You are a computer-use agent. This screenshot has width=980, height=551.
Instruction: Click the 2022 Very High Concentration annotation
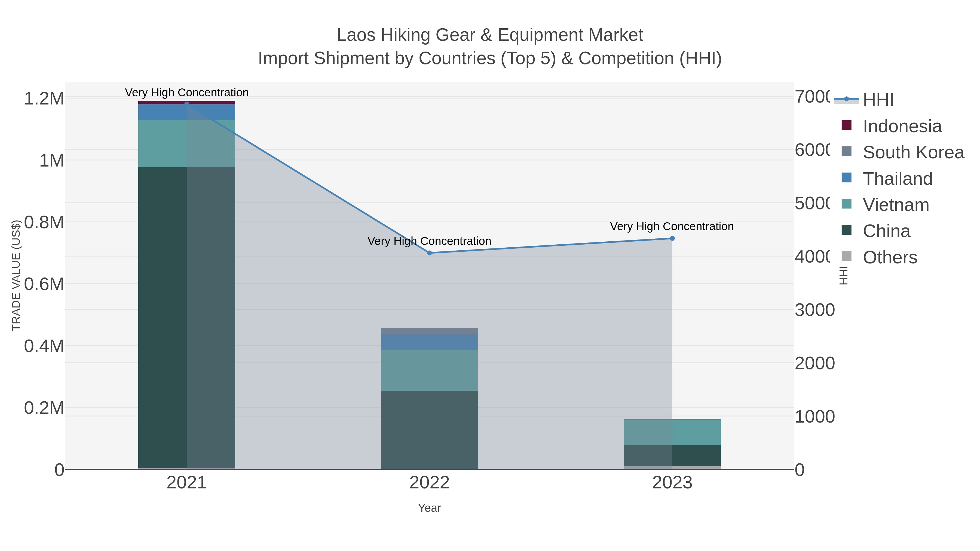pos(430,241)
